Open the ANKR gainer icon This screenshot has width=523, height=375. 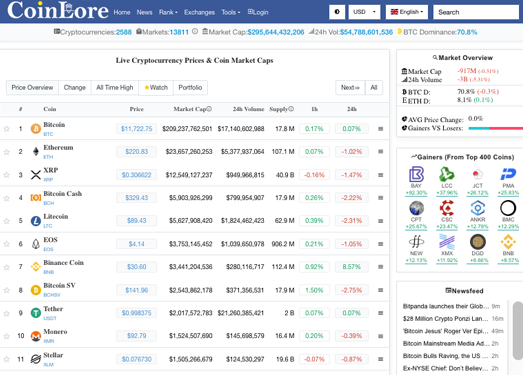(478, 208)
